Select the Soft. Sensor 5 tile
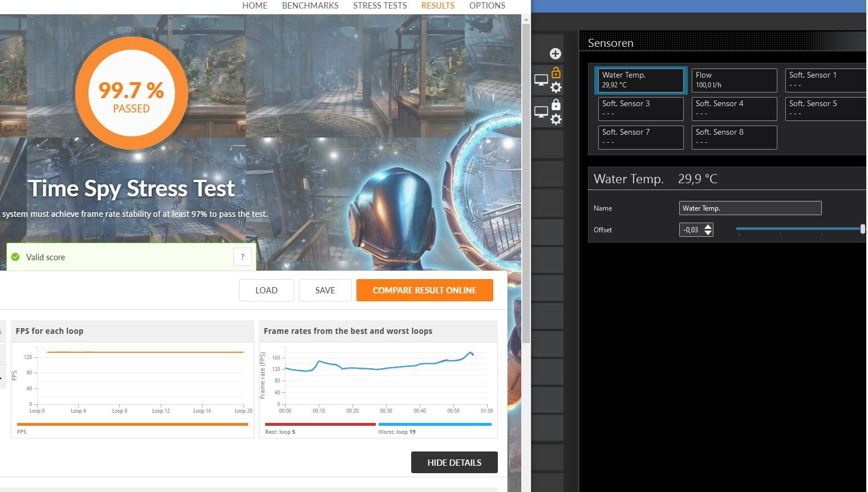The image size is (868, 492). pyautogui.click(x=826, y=109)
